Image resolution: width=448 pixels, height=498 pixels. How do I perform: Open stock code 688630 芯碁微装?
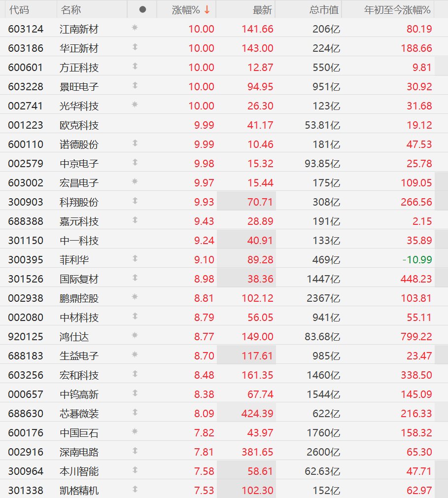coord(26,414)
